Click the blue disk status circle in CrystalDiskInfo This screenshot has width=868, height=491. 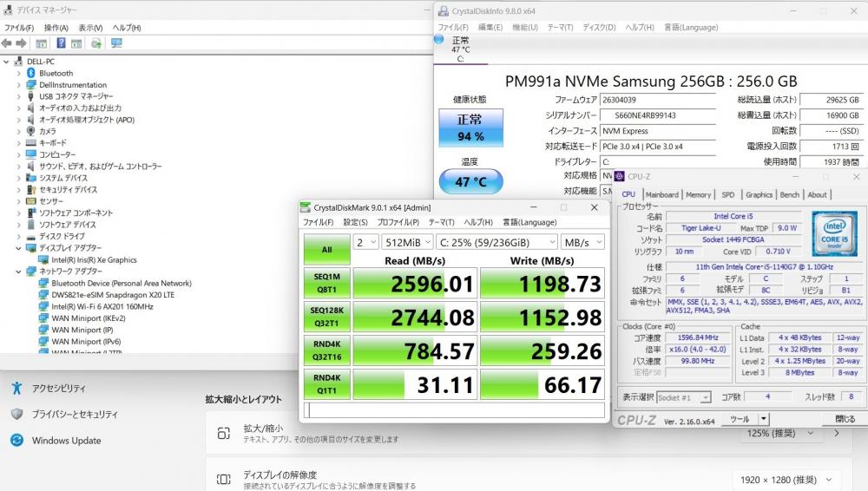click(439, 39)
